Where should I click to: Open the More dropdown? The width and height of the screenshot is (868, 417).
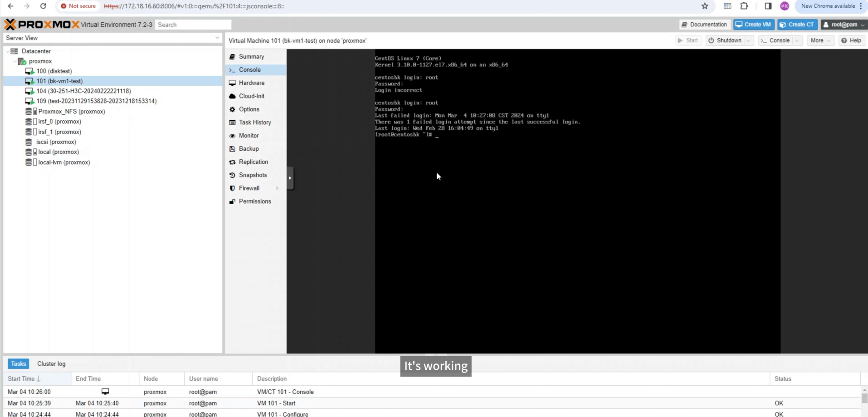(x=820, y=40)
